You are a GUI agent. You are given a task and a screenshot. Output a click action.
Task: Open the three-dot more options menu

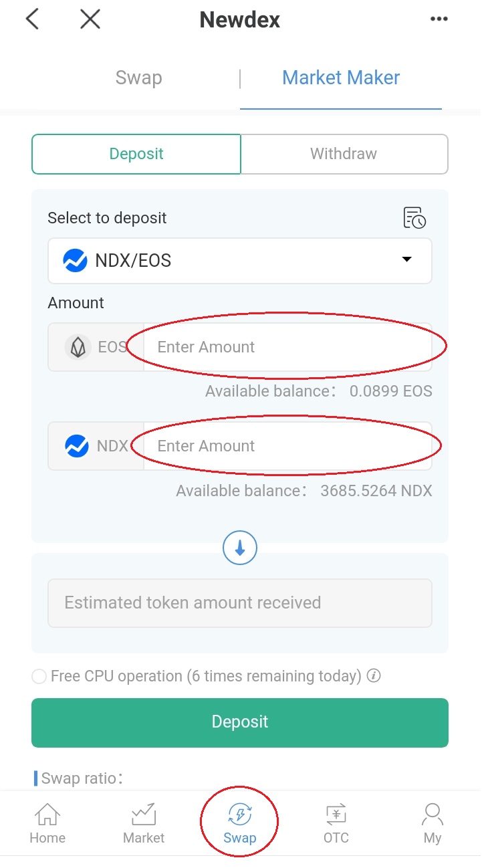pyautogui.click(x=439, y=19)
